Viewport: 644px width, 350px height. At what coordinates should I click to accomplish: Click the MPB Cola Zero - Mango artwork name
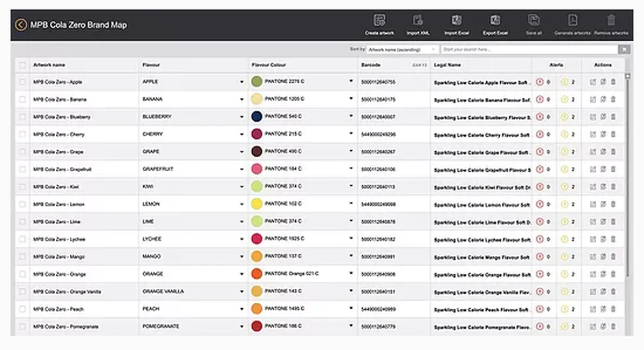59,257
